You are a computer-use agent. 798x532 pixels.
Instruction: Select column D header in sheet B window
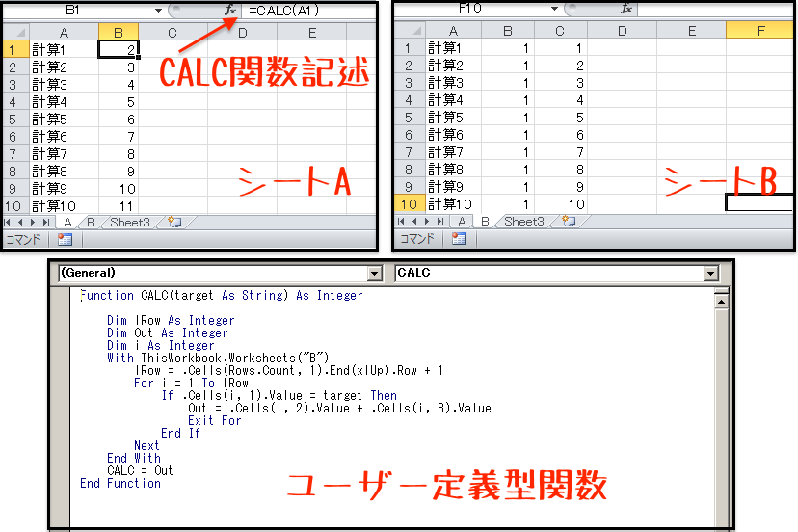coord(622,31)
